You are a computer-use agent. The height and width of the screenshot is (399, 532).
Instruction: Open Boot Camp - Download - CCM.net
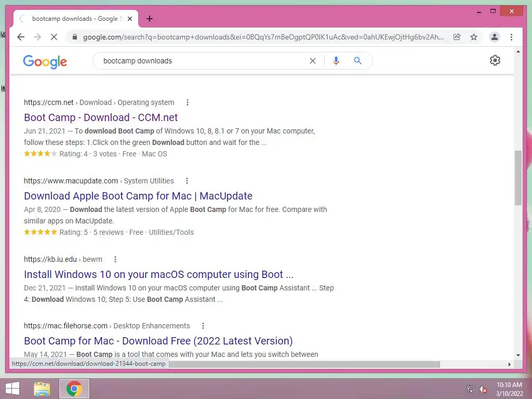101,117
